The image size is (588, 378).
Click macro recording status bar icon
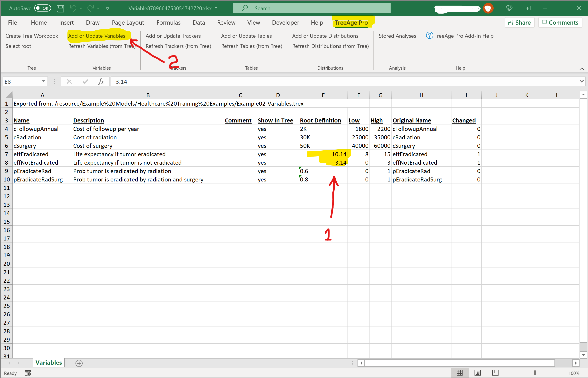(x=28, y=373)
